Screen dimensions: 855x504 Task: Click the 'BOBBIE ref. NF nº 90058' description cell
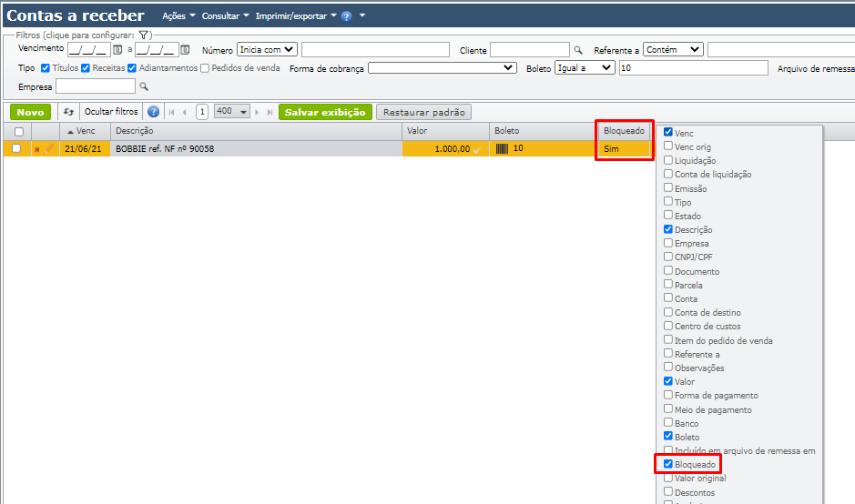256,149
